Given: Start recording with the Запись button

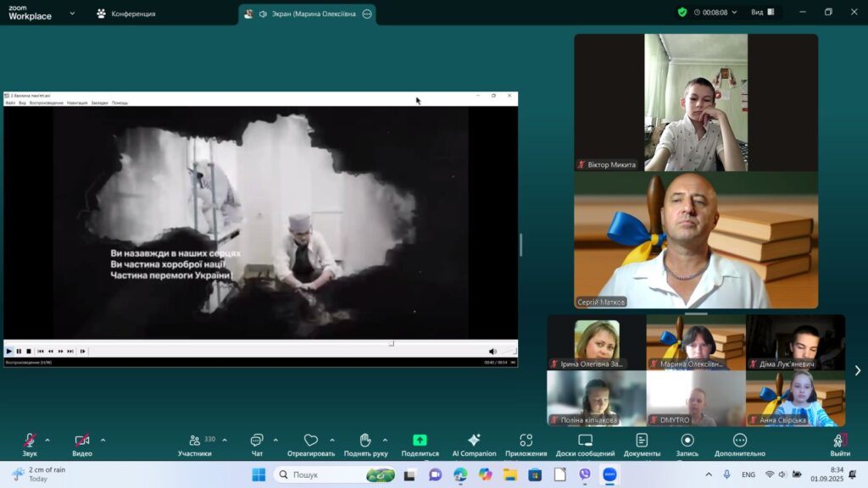Looking at the screenshot, I should coord(687,445).
